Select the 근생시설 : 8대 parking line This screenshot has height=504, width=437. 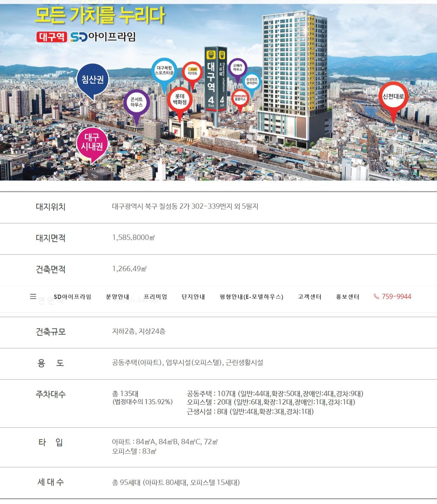click(x=250, y=412)
